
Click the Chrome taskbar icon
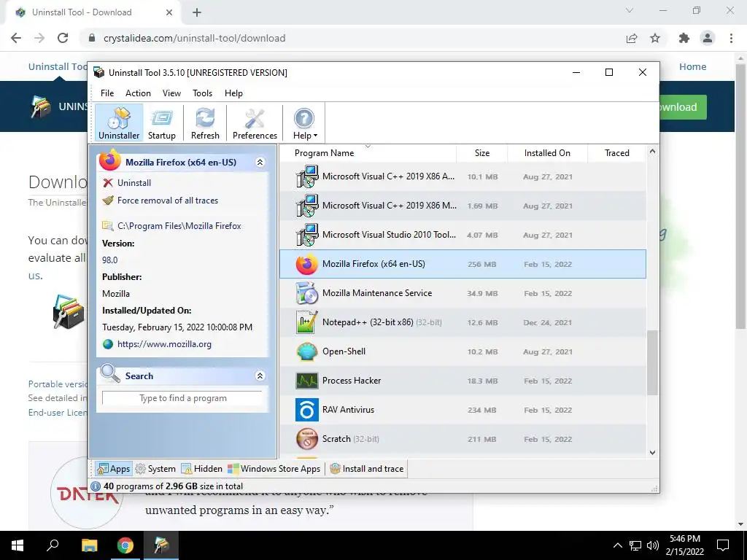click(x=125, y=545)
